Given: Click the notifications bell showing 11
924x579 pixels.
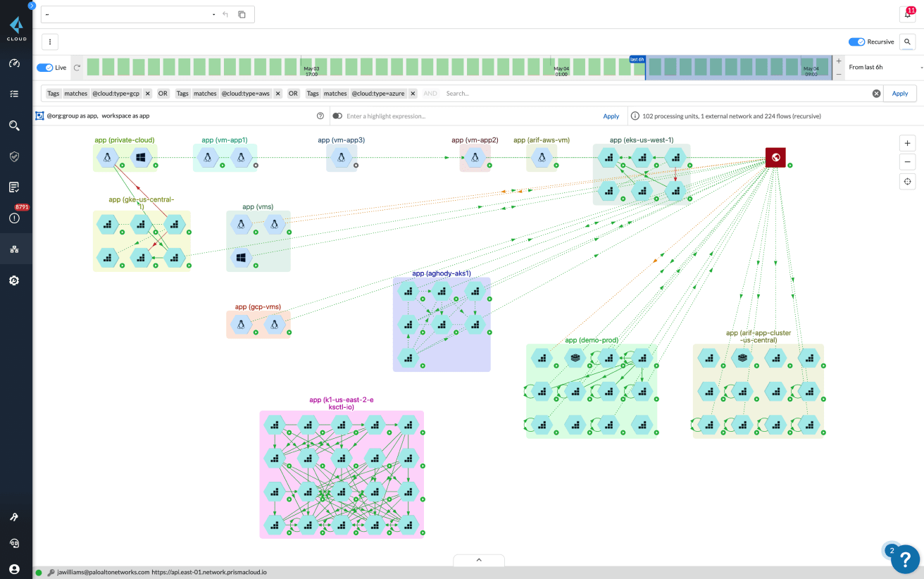Looking at the screenshot, I should [x=907, y=14].
